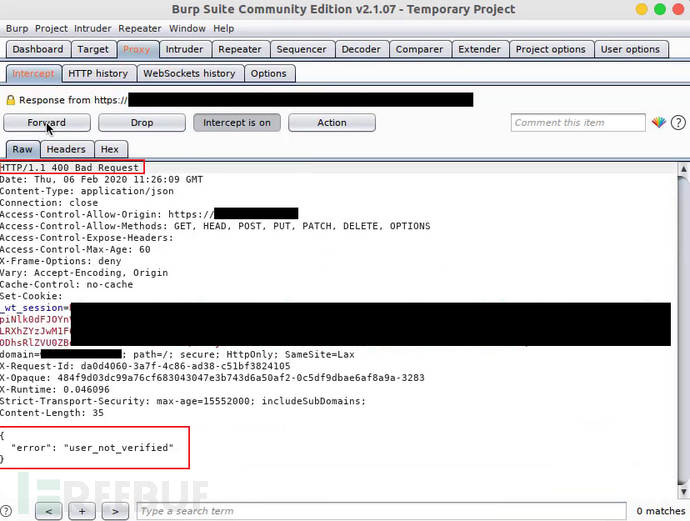Click the Access-Control-Allow-Methods header line
Image resolution: width=690 pixels, height=521 pixels.
click(215, 226)
